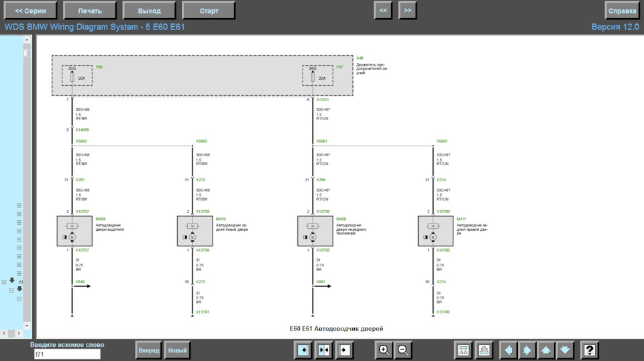
Task: Open connector X13791 label
Action: [203, 312]
